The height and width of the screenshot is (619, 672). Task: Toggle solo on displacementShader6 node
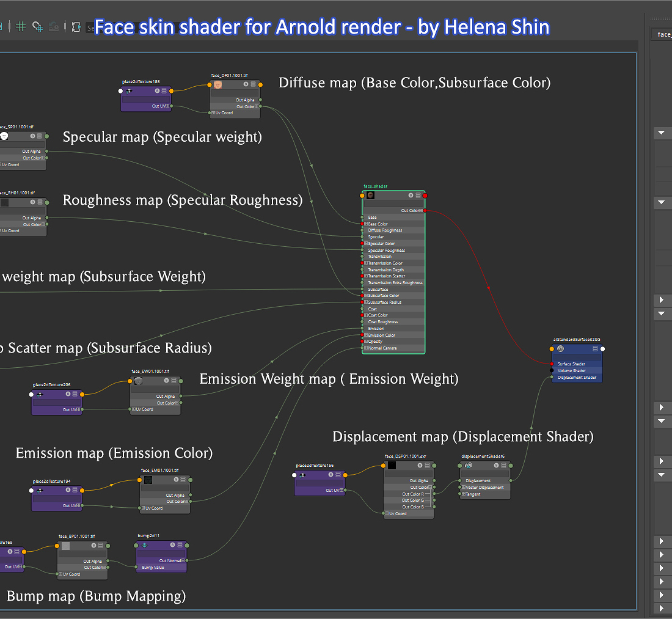coord(496,466)
